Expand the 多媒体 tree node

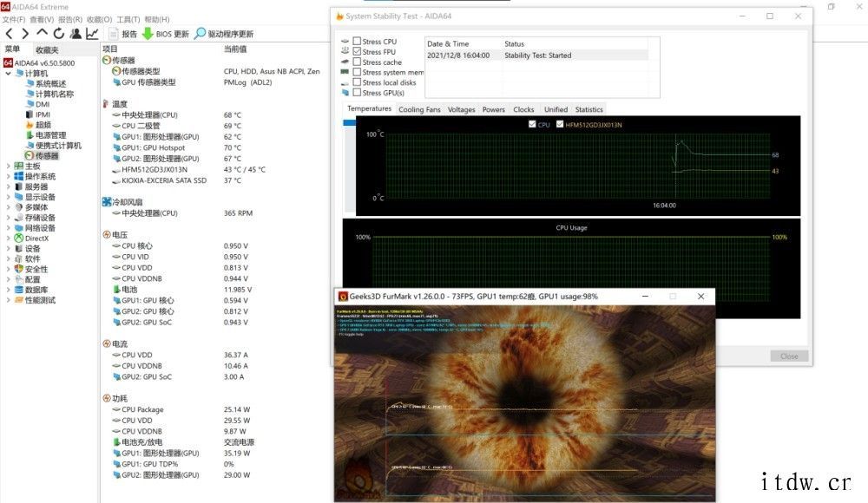click(x=8, y=207)
